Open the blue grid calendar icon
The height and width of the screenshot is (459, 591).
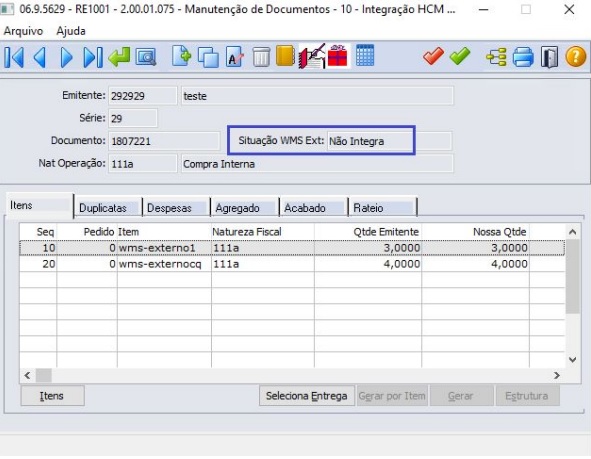click(x=365, y=55)
